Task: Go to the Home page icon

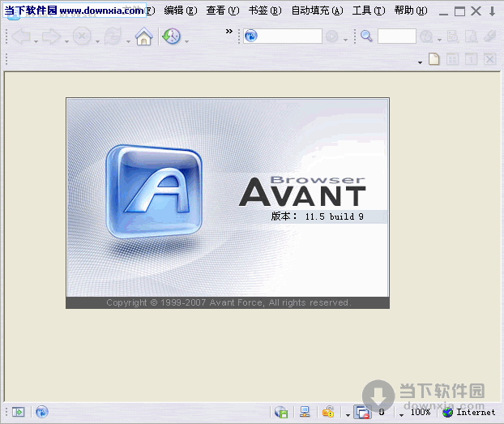Action: (x=144, y=36)
